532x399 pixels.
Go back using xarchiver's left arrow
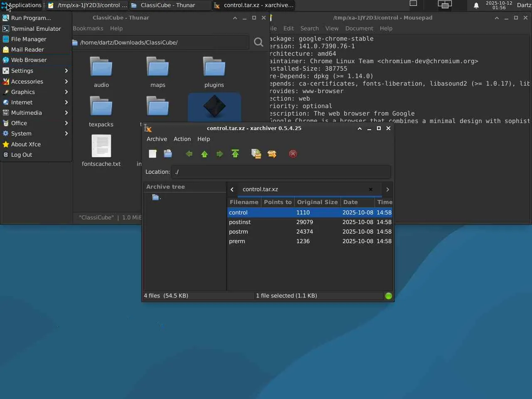[189, 154]
